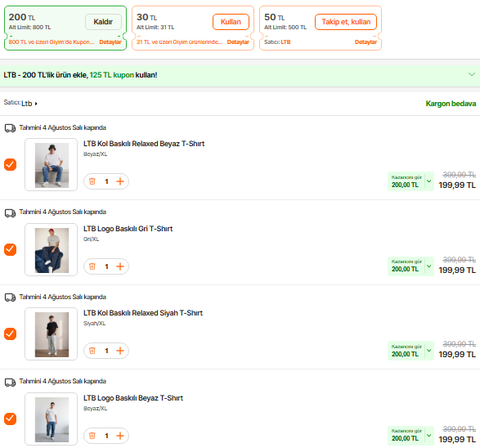Apply the 30 TL coupon with Kullan
This screenshot has width=480, height=448.
[x=231, y=22]
